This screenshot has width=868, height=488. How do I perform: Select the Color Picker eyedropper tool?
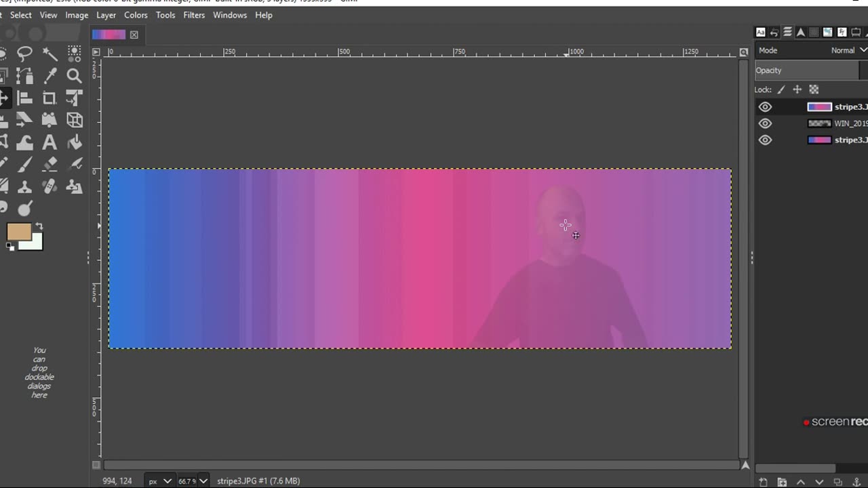click(50, 76)
